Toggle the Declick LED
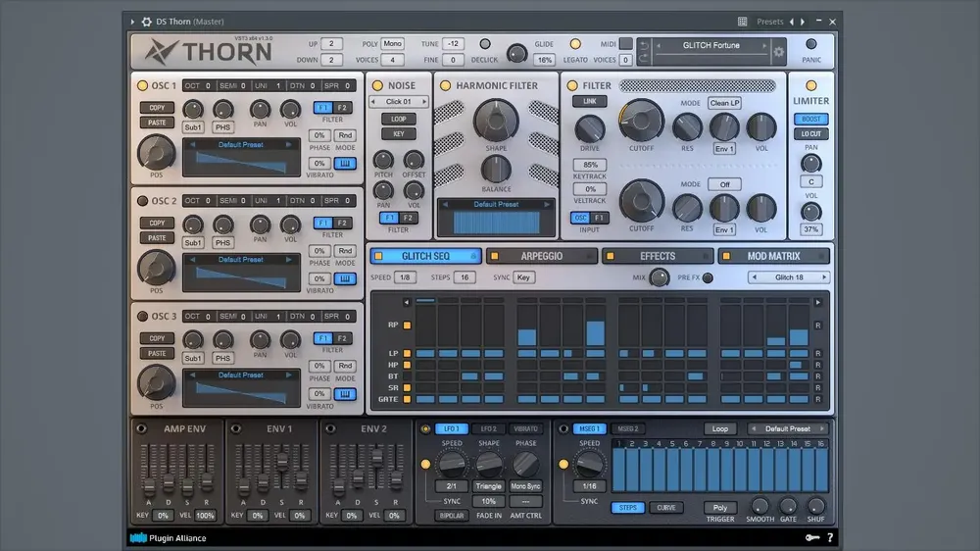 (484, 44)
